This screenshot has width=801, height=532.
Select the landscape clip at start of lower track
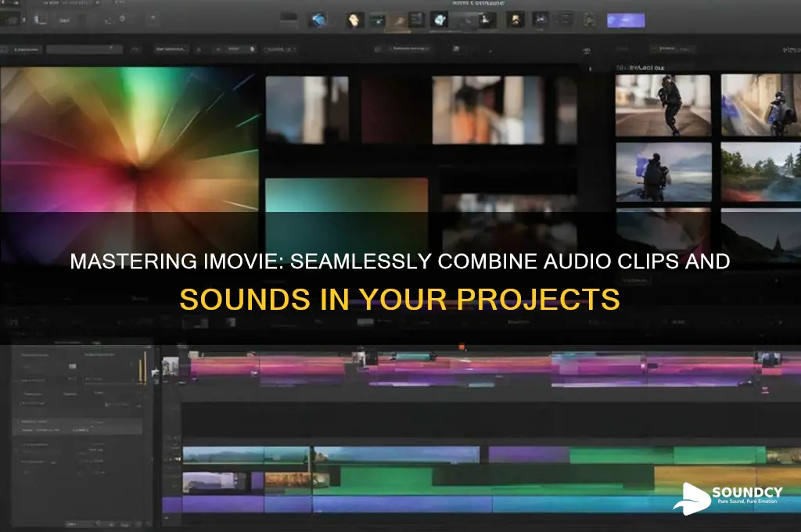point(223,455)
